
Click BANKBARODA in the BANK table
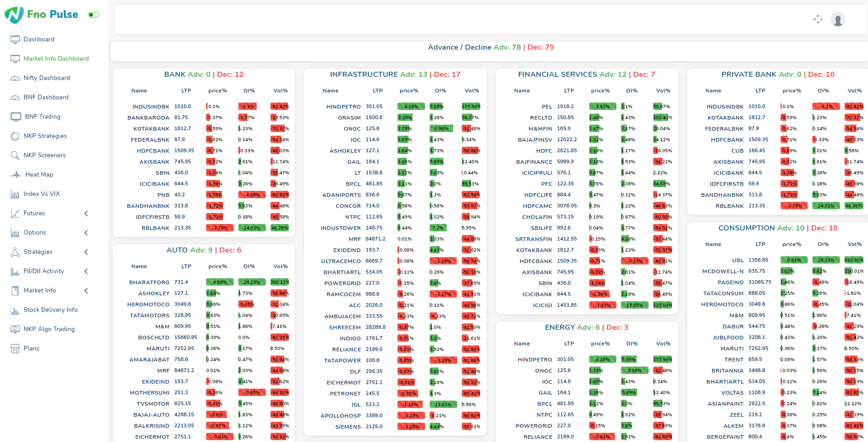[148, 118]
